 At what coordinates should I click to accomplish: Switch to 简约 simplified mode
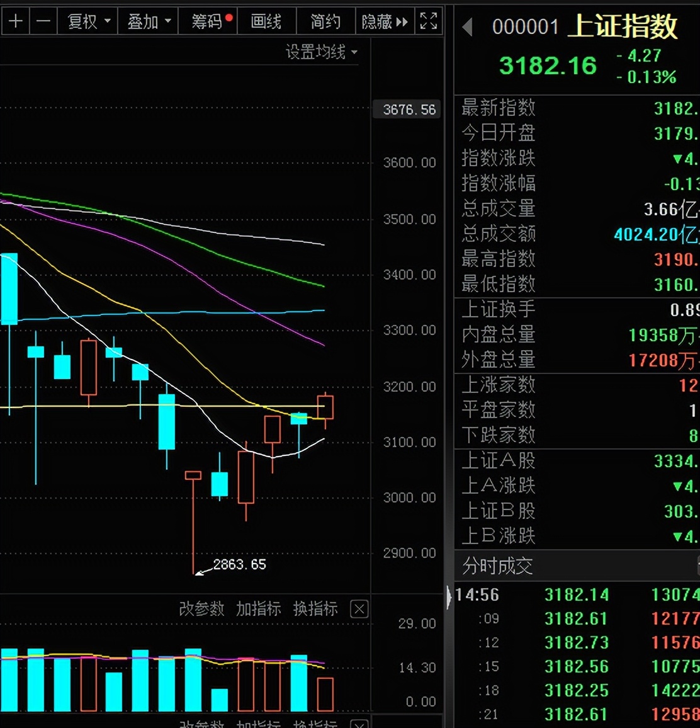pos(325,21)
